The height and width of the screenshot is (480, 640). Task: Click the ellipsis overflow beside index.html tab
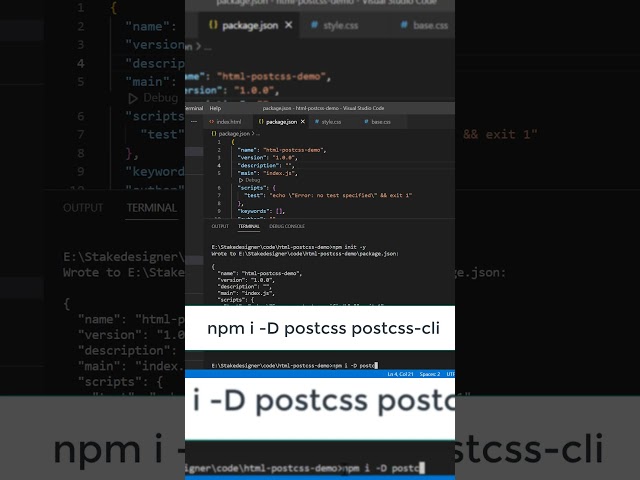194,122
